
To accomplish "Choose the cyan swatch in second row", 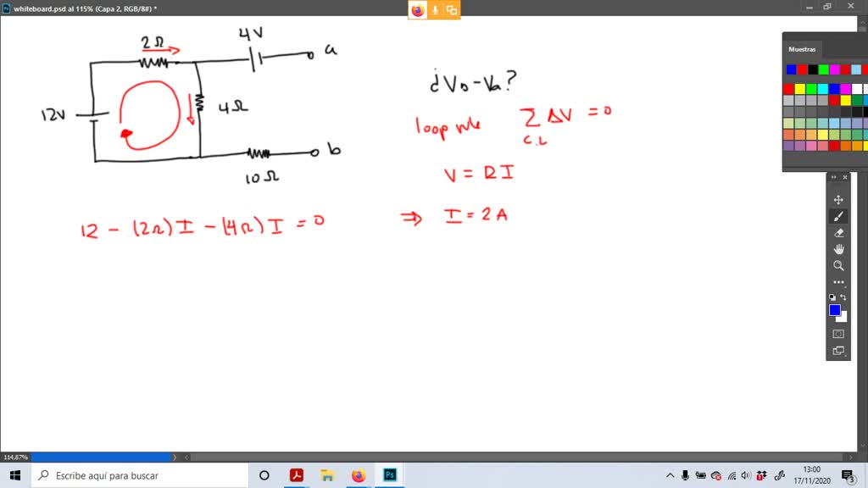I will click(x=822, y=89).
